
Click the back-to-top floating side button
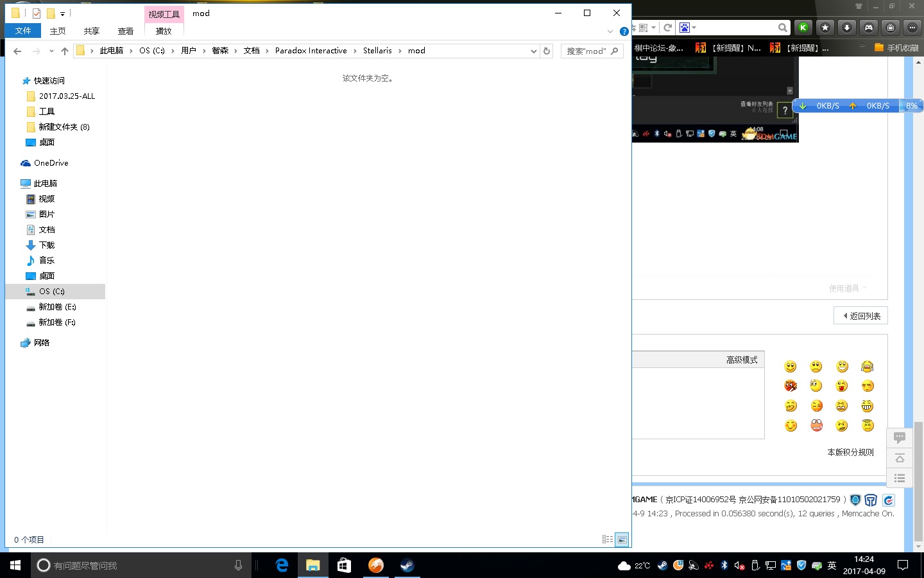900,459
